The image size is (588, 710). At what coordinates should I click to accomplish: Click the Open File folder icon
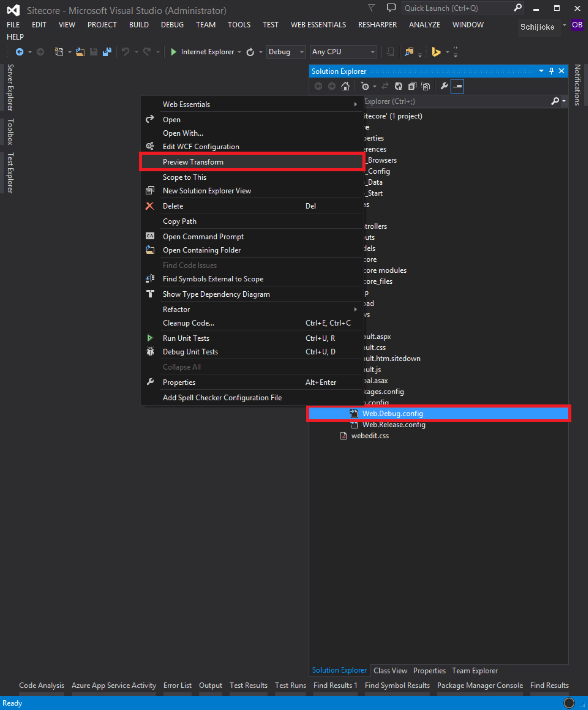80,52
